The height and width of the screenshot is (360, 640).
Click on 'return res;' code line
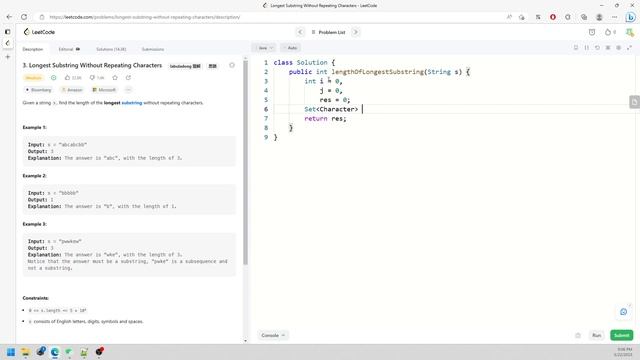(x=325, y=118)
